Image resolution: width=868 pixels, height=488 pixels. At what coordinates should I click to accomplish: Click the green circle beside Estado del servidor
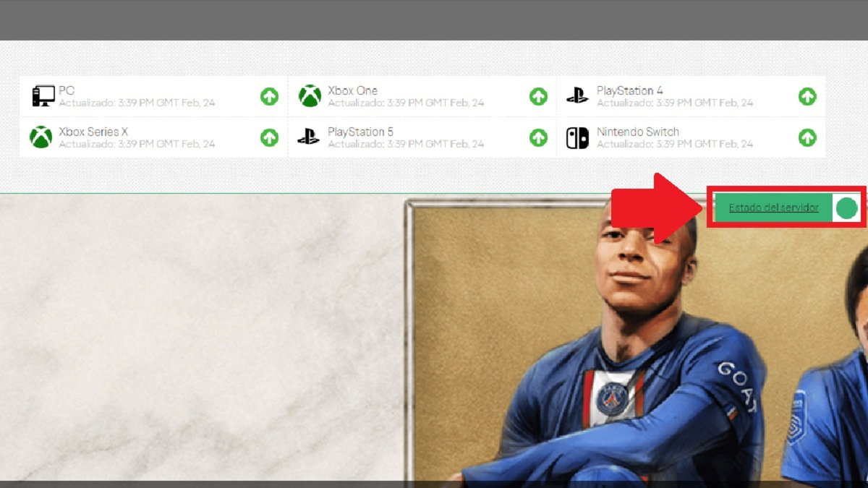pos(846,208)
